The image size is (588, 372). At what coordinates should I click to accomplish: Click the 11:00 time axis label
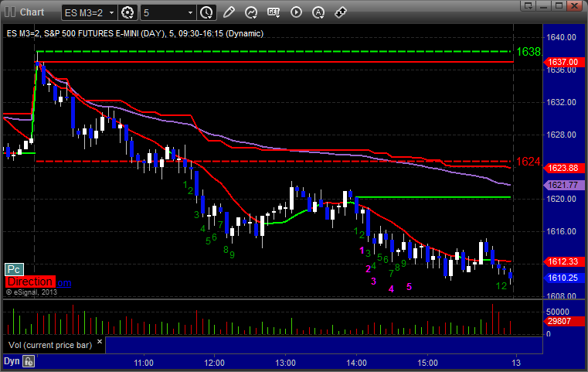144,363
